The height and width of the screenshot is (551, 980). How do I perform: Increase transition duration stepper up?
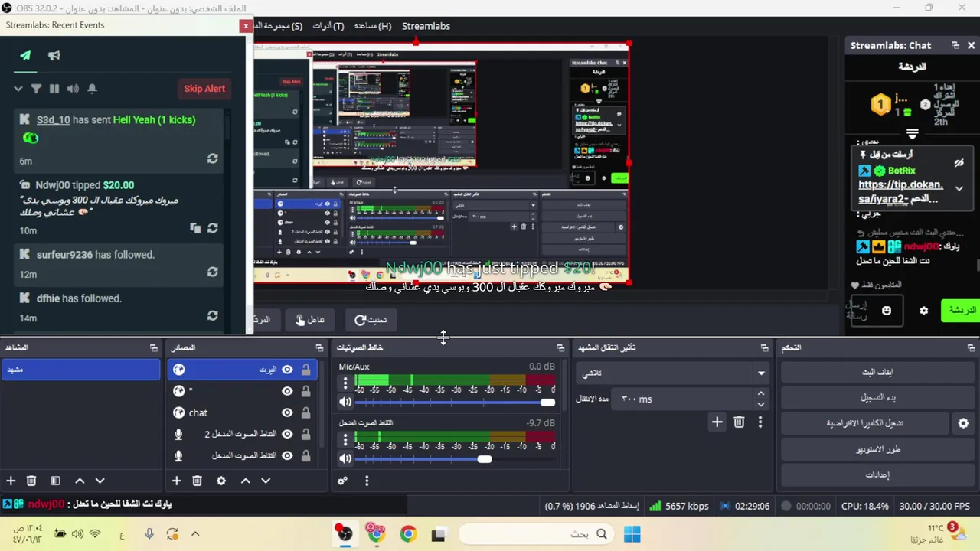761,393
